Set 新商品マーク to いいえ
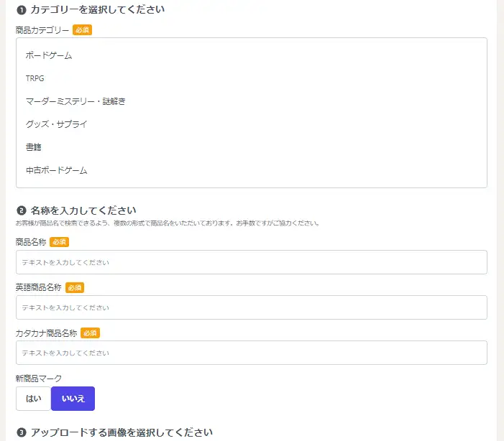 (x=73, y=399)
